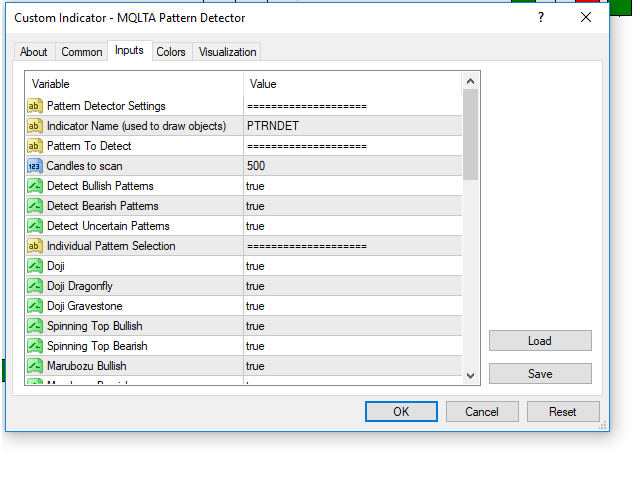Click the boolean icon beside Doji row
Screen dimensions: 640x480
click(35, 266)
